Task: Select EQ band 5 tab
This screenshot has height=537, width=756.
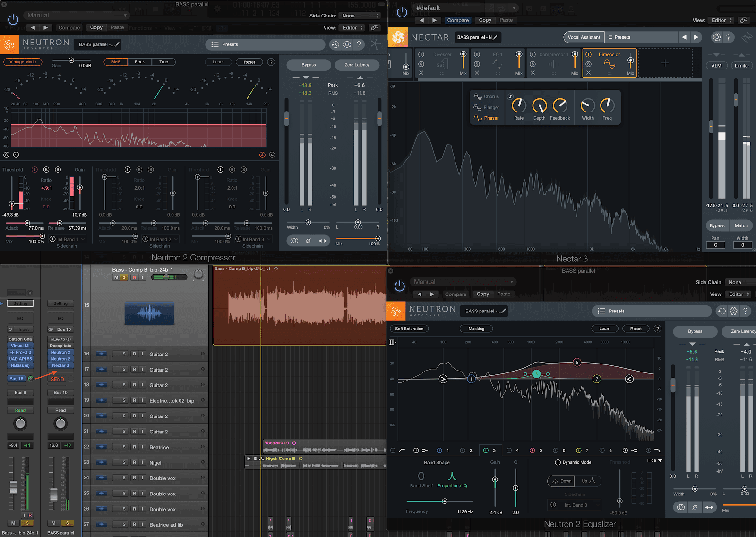Action: [536, 450]
